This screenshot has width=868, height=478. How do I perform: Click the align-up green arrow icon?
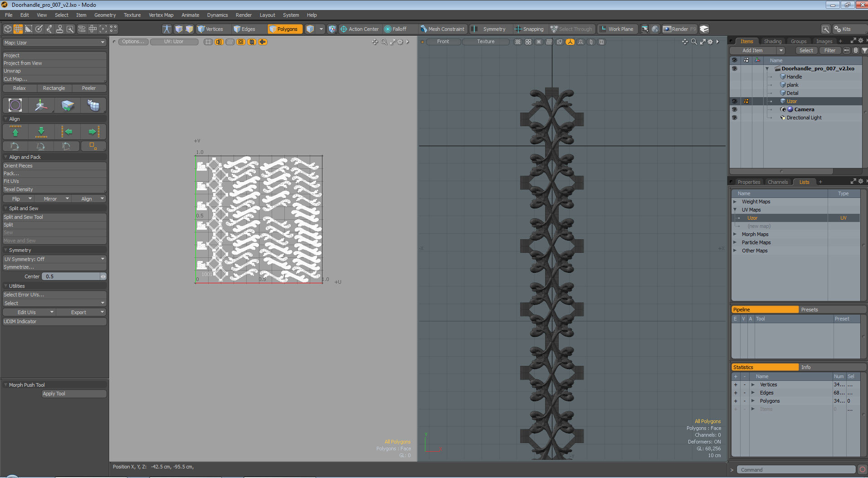tap(15, 132)
